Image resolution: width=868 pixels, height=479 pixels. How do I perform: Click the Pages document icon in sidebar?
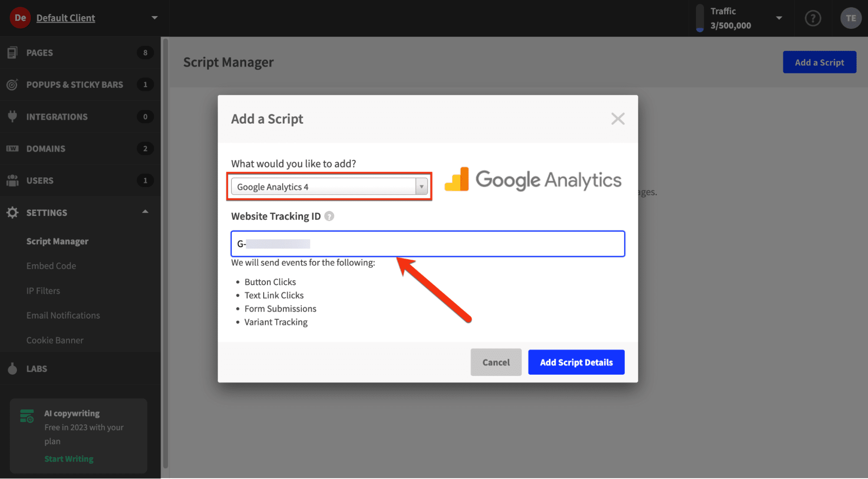tap(12, 53)
